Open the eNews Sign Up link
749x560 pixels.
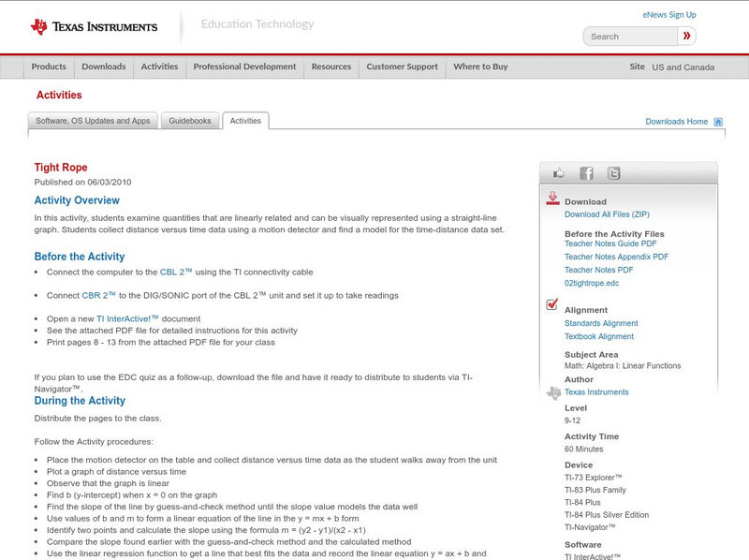669,15
